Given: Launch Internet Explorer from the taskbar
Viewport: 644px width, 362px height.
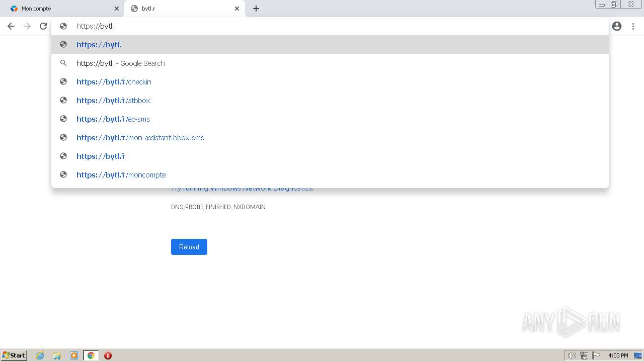Looking at the screenshot, I should click(40, 355).
